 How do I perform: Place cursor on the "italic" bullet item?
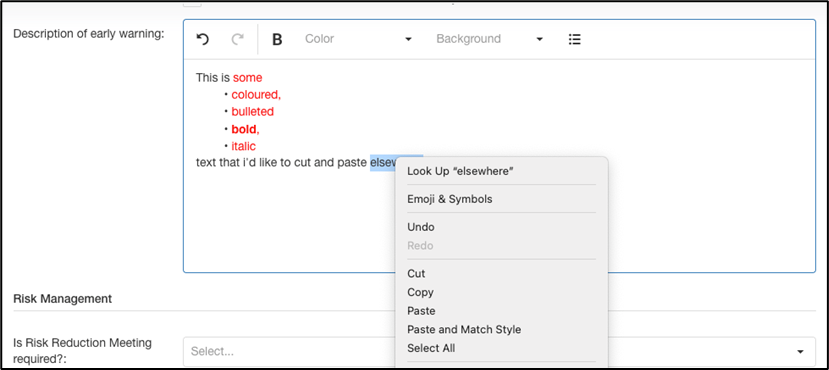(x=244, y=146)
